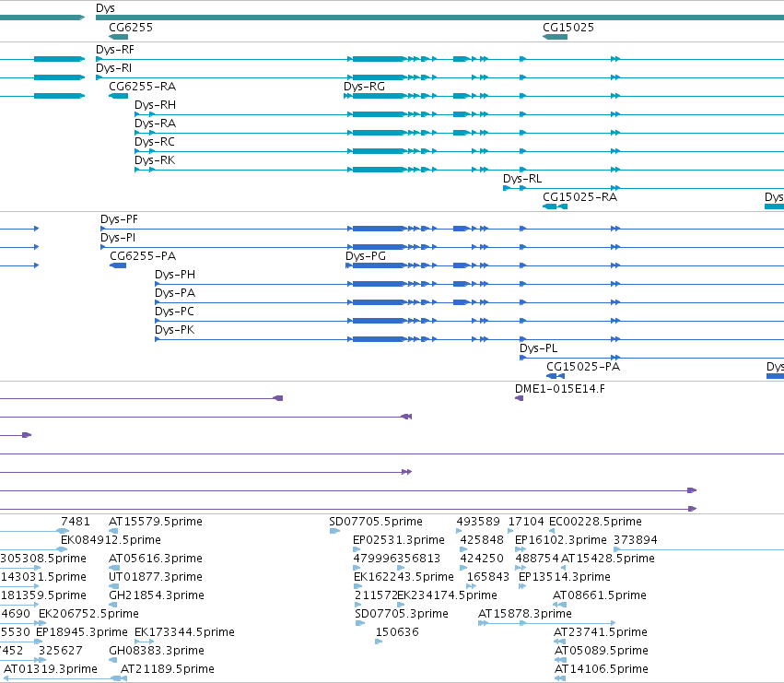This screenshot has width=784, height=683.
Task: Click the 424250 feature label
Action: tap(482, 559)
